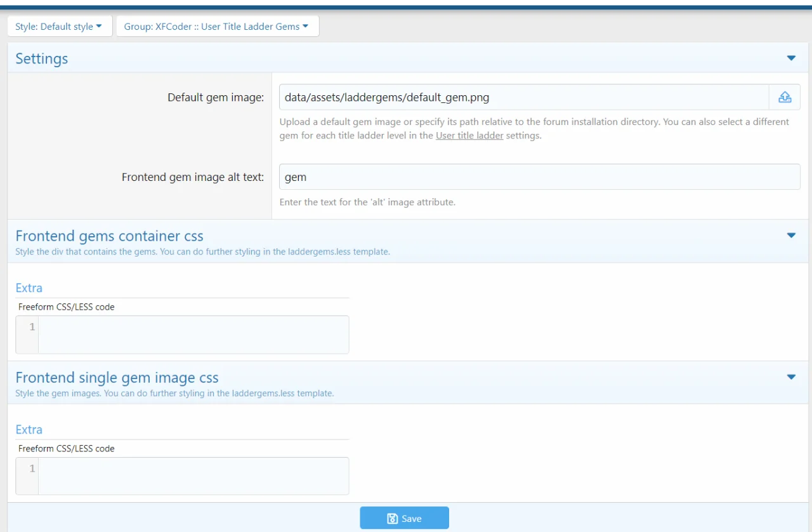Click the Frontend gem image alt text field
This screenshot has height=532, width=812.
click(x=539, y=177)
